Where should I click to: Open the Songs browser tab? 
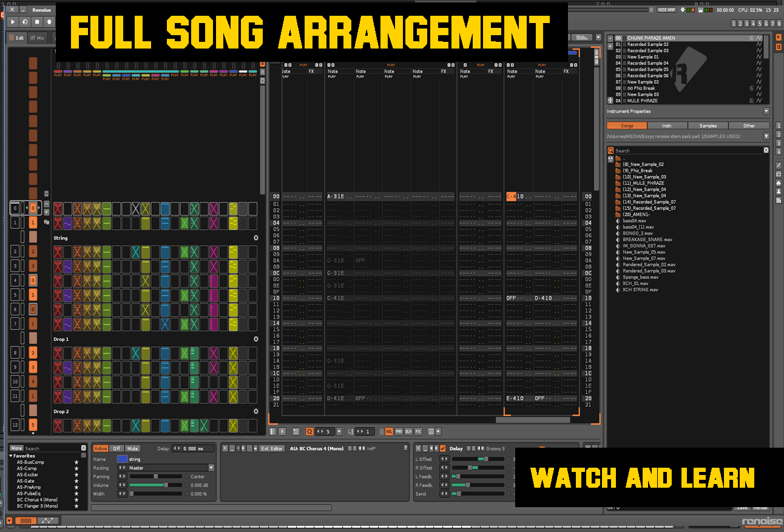[627, 126]
